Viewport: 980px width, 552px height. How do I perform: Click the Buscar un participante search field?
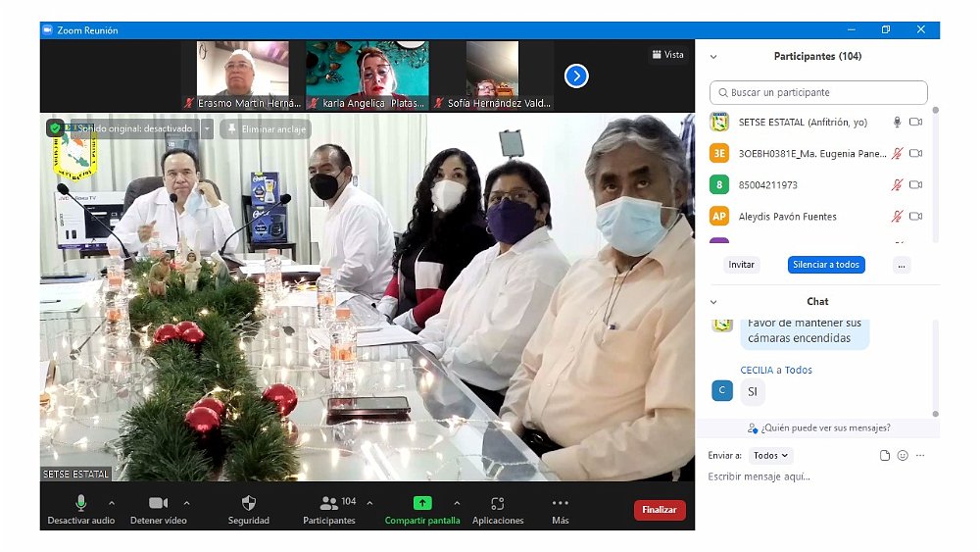818,92
